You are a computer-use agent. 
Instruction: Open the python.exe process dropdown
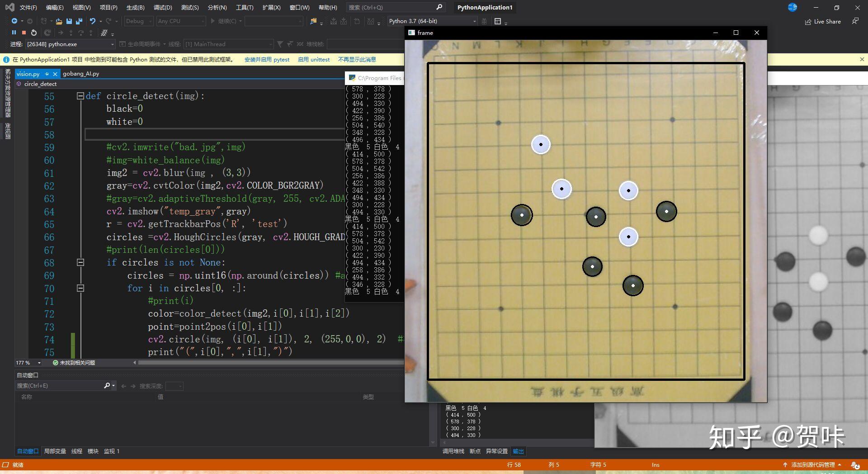pyautogui.click(x=112, y=44)
